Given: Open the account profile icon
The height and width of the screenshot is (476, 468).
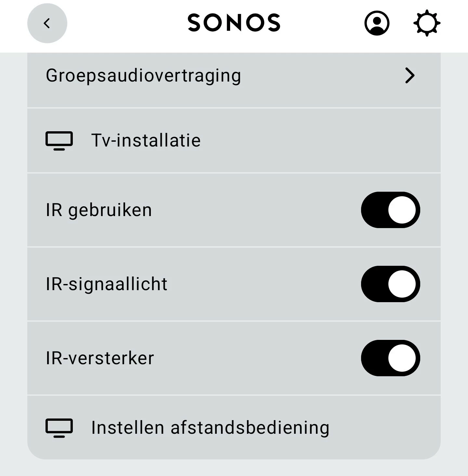Looking at the screenshot, I should [x=377, y=23].
